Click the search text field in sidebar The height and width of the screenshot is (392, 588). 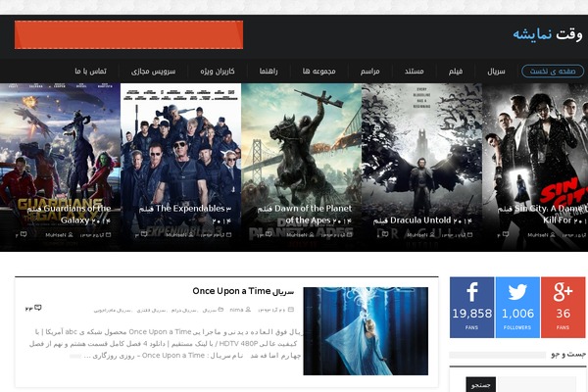click(x=536, y=384)
